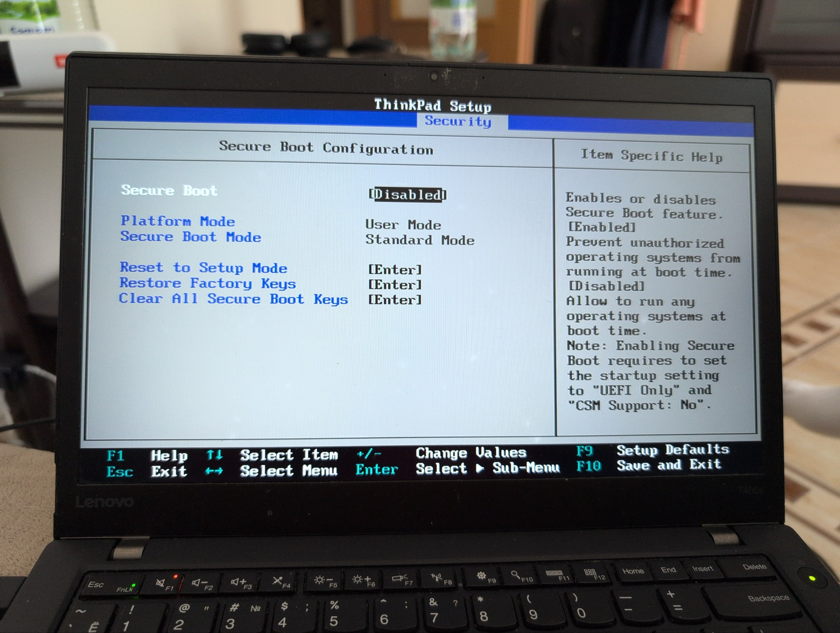This screenshot has width=840, height=633.
Task: Click the F10 Save and Exit hint
Action: [649, 465]
